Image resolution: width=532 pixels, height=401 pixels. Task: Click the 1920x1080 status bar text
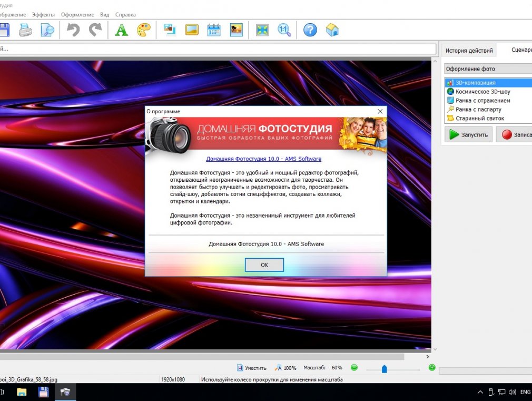(173, 379)
